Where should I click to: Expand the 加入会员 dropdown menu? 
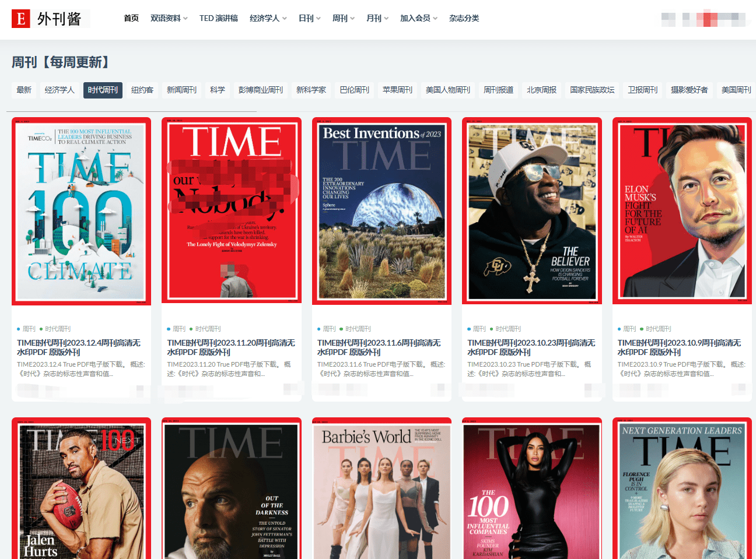(419, 18)
